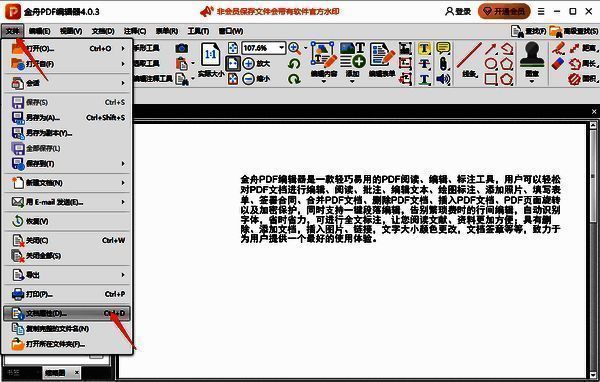Select the magnifier zoom tool
Image resolution: width=600 pixels, height=382 pixels.
pyautogui.click(x=294, y=48)
